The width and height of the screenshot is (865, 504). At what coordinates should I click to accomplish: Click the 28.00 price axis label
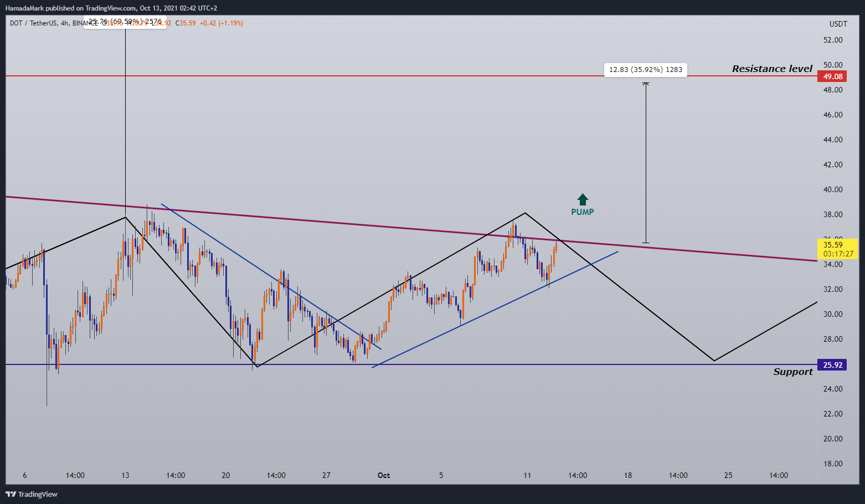pyautogui.click(x=833, y=339)
